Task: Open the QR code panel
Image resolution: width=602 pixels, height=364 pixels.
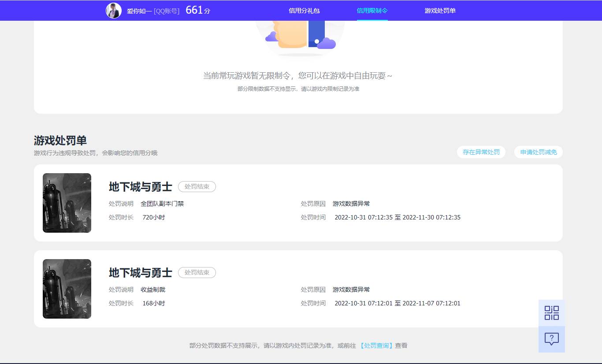Action: [x=551, y=312]
